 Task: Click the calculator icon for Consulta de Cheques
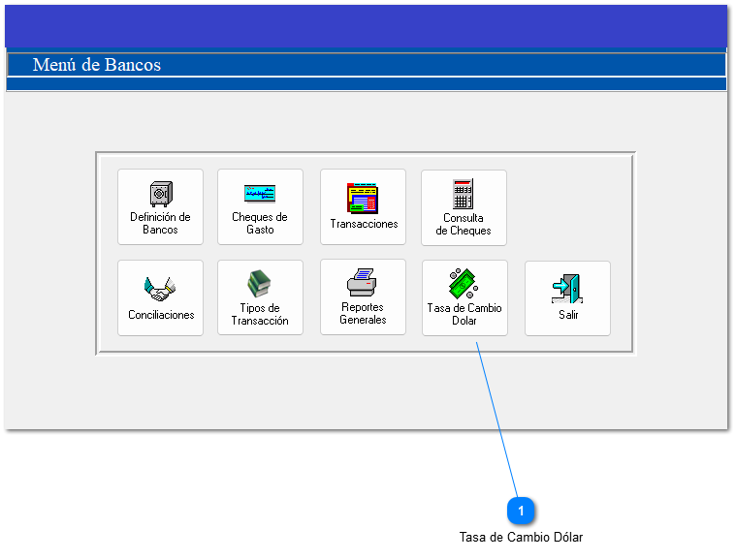[463, 193]
